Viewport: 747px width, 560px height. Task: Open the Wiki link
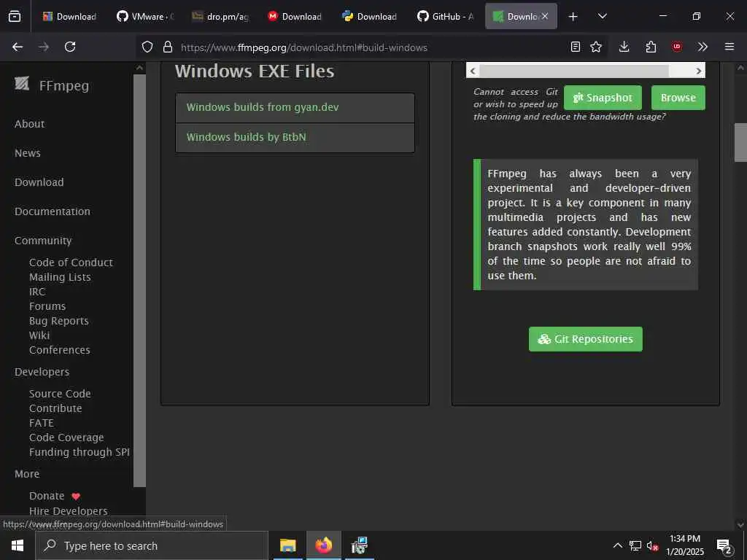39,335
